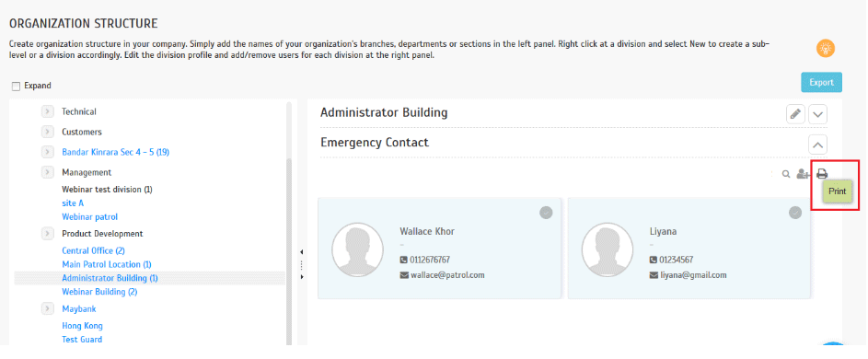This screenshot has height=359, width=868.
Task: Click the left arrow on panel splitter
Action: tap(302, 252)
